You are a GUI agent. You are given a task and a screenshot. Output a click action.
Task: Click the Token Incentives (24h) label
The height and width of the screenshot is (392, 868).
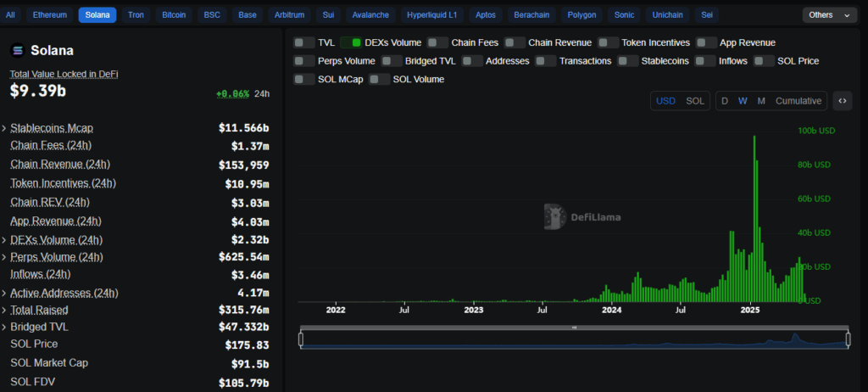click(63, 183)
